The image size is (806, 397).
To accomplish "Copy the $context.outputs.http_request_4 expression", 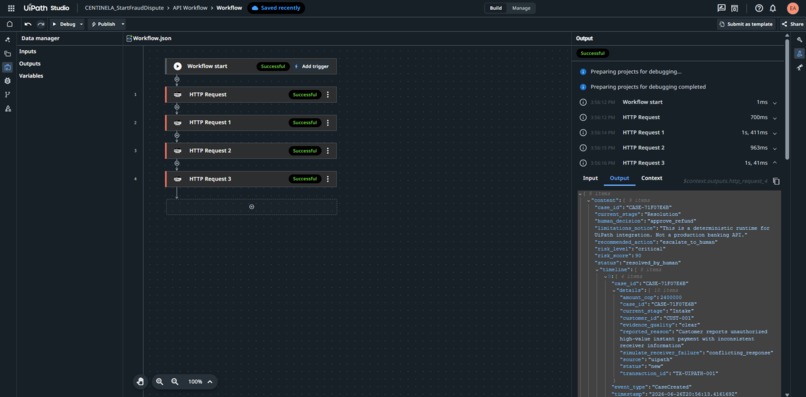I will 777,181.
